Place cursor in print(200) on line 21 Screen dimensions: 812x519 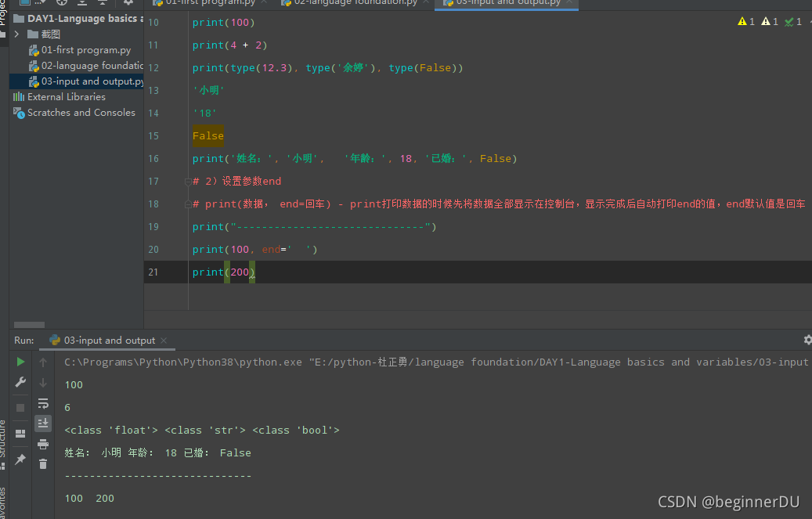click(x=224, y=272)
